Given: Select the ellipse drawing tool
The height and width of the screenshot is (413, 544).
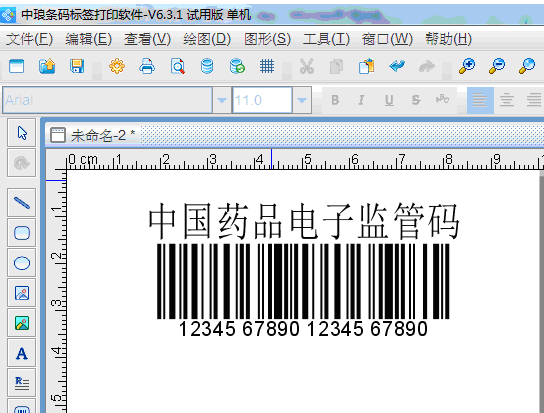Looking at the screenshot, I should 22,263.
